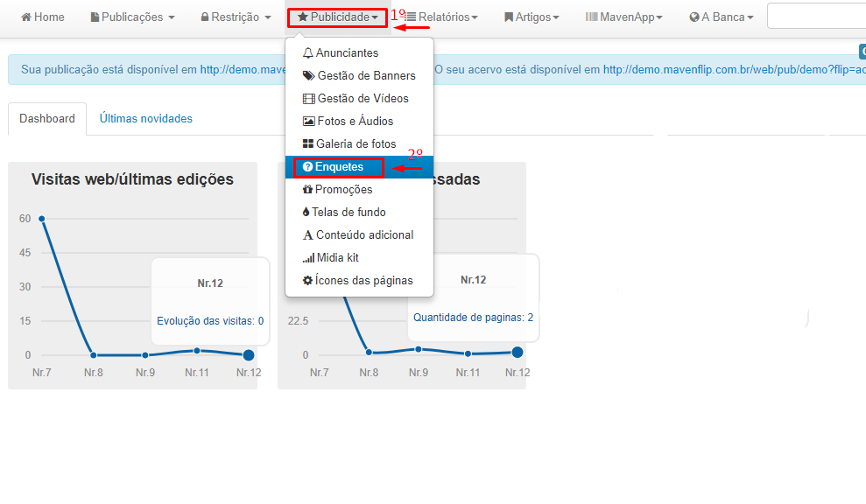
Task: Choose Ícones das páginas entry
Action: [x=359, y=280]
